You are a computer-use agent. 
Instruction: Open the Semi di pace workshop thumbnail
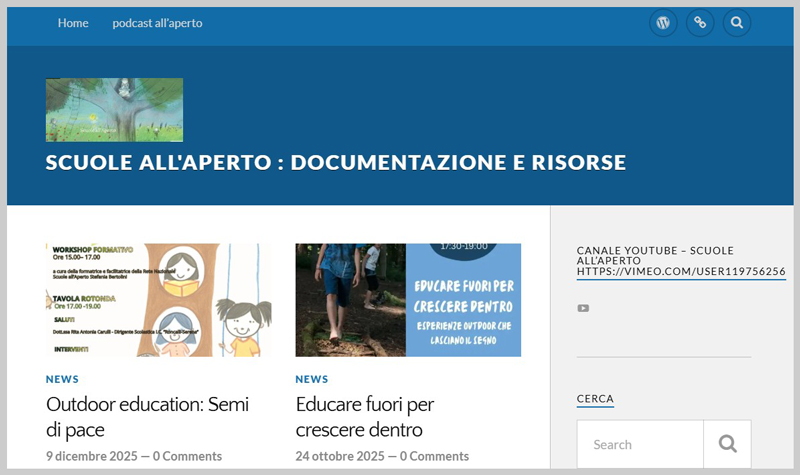(x=158, y=300)
